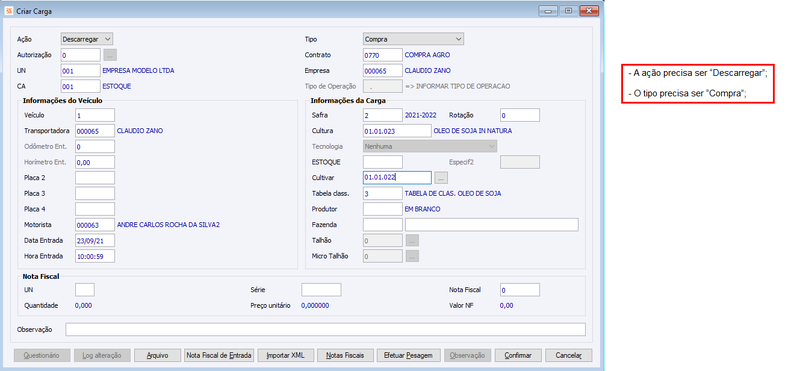Open the Arquivo button

coord(157,355)
